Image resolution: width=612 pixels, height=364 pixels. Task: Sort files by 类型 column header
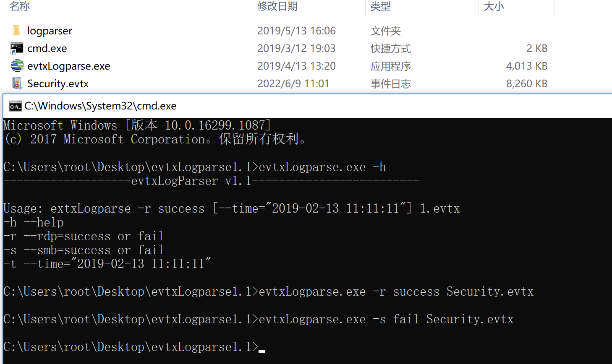(x=380, y=6)
